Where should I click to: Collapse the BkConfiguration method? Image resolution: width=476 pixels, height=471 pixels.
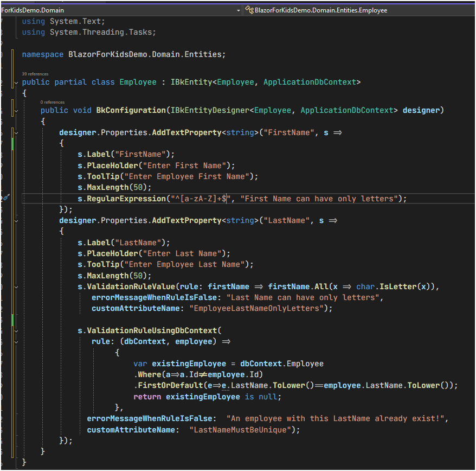[16, 111]
